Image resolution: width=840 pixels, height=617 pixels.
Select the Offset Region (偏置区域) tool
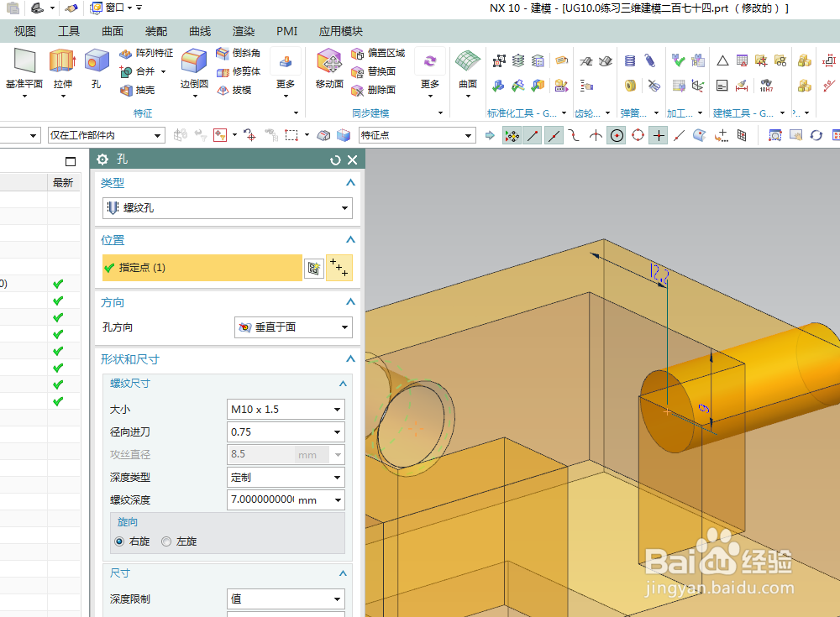pos(378,53)
